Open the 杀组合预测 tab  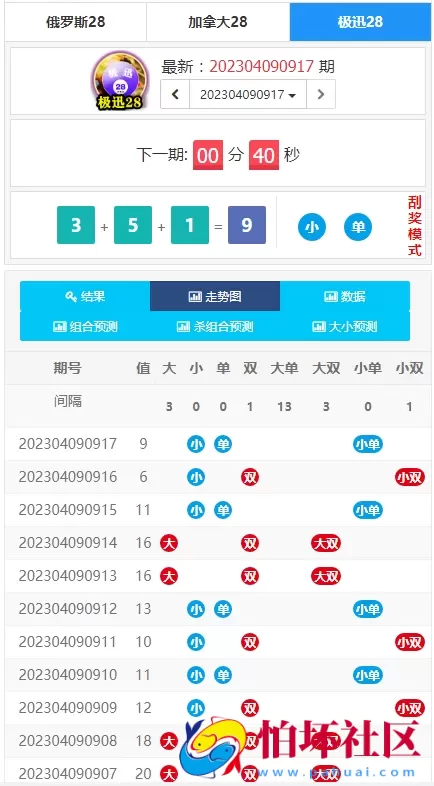tap(215, 327)
